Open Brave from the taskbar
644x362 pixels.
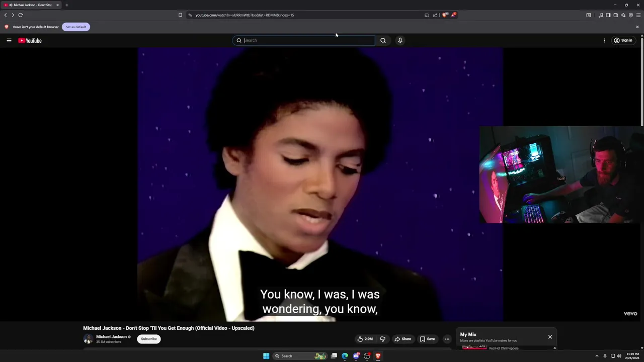(x=378, y=356)
